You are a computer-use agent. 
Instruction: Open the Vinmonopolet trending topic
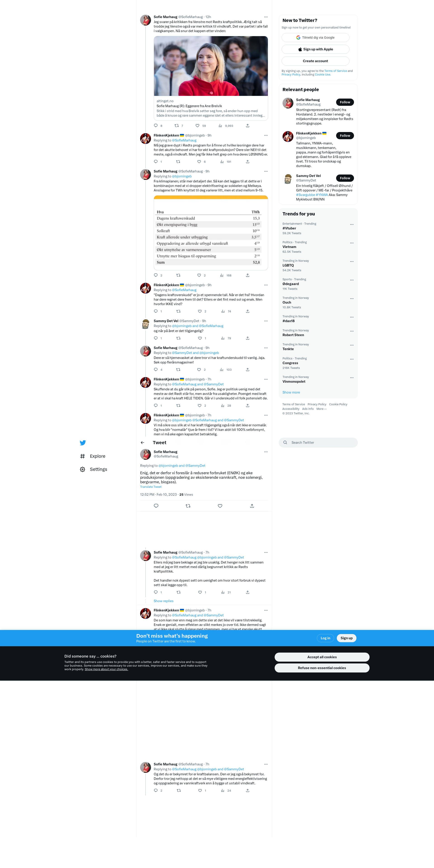click(x=294, y=381)
